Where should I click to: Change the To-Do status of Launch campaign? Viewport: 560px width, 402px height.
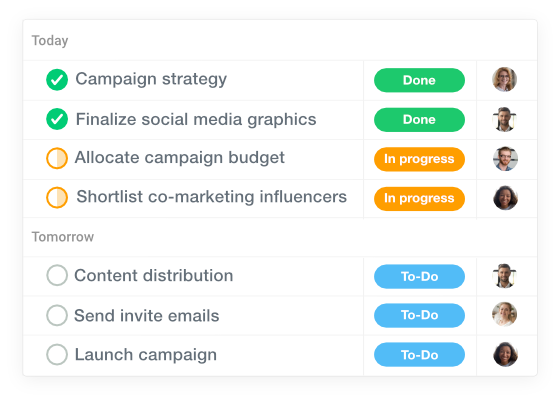419,355
